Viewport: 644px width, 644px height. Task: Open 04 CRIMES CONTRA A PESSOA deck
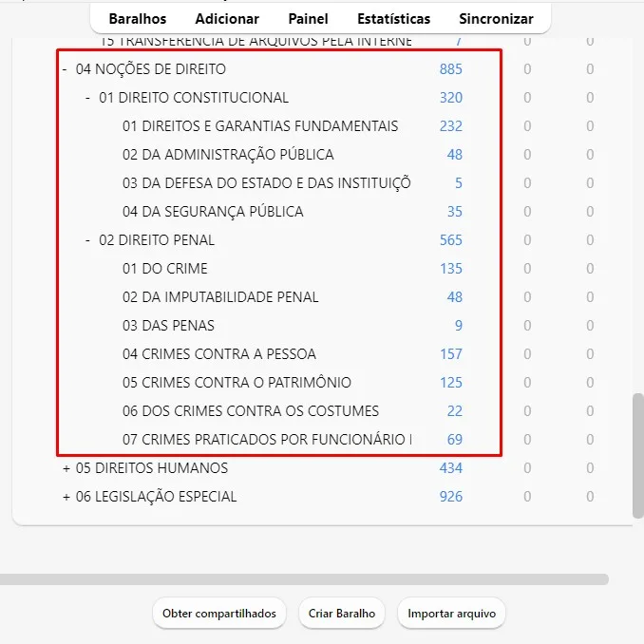click(x=218, y=354)
